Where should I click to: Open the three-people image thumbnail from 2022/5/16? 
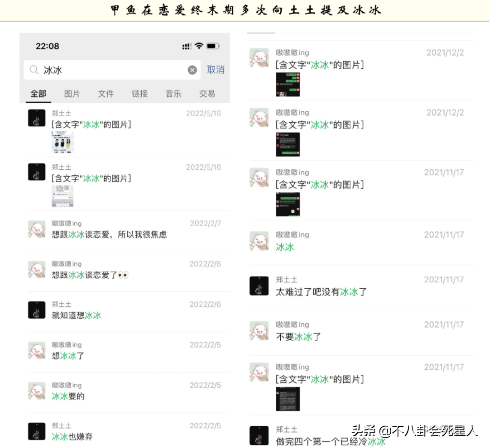(x=62, y=142)
